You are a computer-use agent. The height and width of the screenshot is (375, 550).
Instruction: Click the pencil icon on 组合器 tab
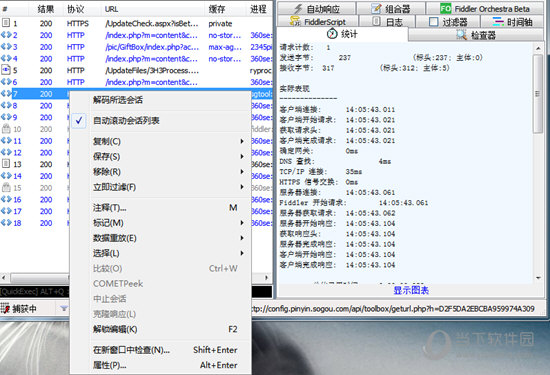pos(376,8)
